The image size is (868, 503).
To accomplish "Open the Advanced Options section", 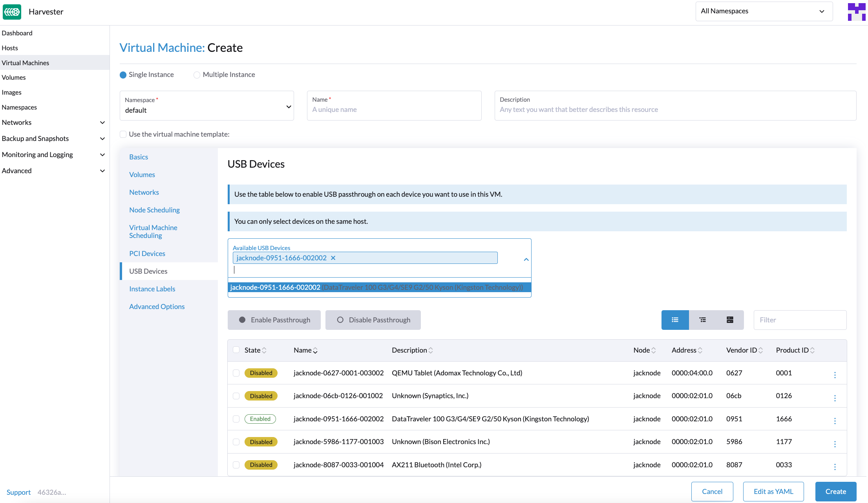I will coord(157,306).
